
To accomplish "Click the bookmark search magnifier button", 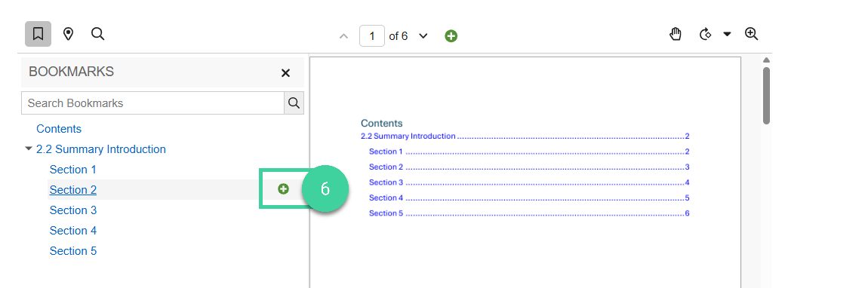I will coord(294,103).
